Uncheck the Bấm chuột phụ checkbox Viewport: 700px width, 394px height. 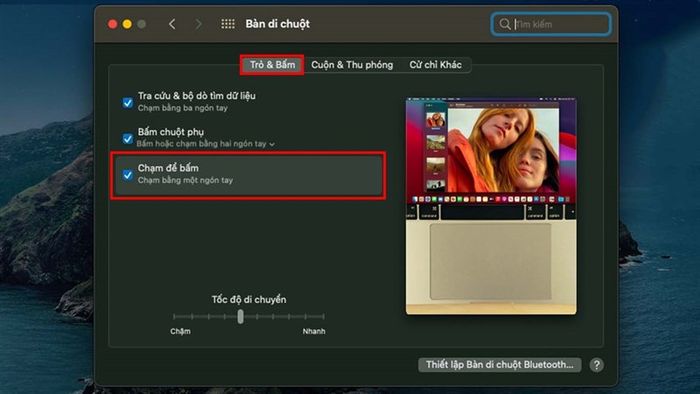[x=128, y=139]
